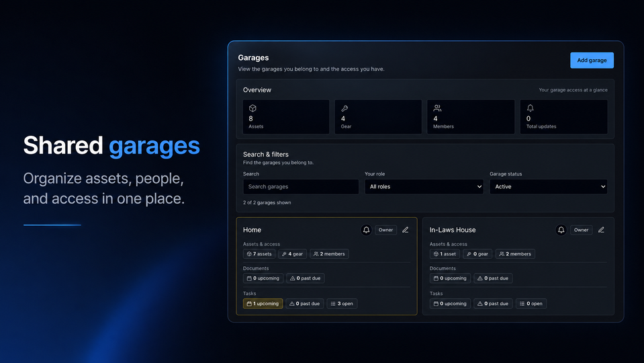Click Home documents 0 upcoming chip
Screen dimensions: 644x363
263,278
